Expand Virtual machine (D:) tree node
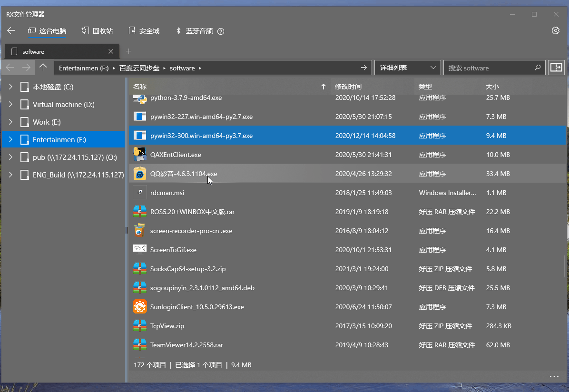Image resolution: width=569 pixels, height=392 pixels. tap(10, 104)
